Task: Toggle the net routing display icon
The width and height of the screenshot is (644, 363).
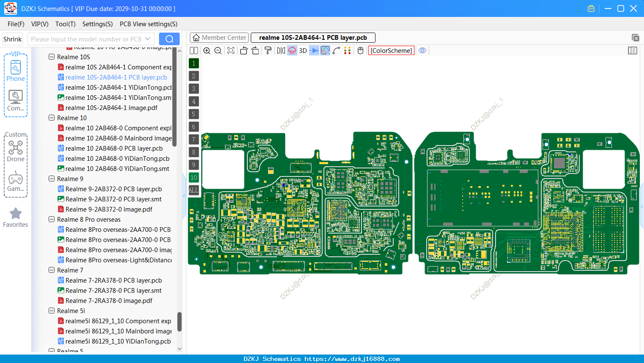Action: coord(325,51)
